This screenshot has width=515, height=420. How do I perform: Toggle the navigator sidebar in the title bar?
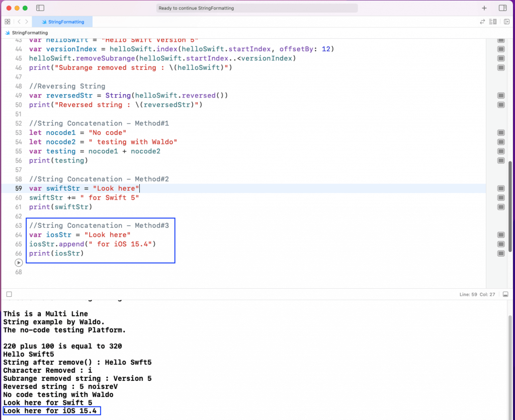tap(40, 8)
